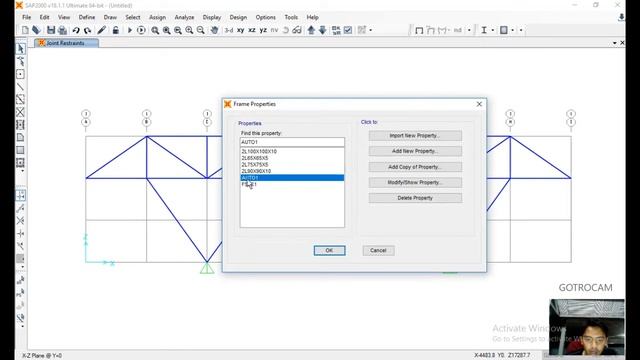The image size is (640, 360).
Task: Click the Redo arrow icon
Action: tap(87, 30)
